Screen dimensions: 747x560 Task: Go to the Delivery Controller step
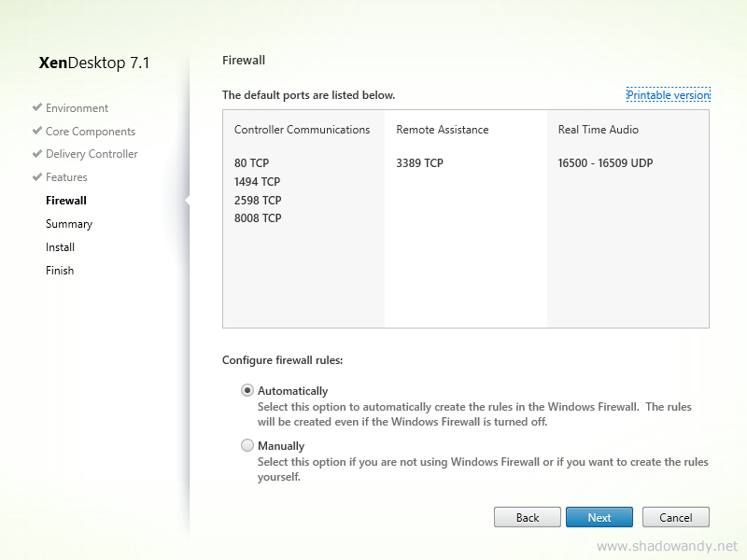point(92,154)
